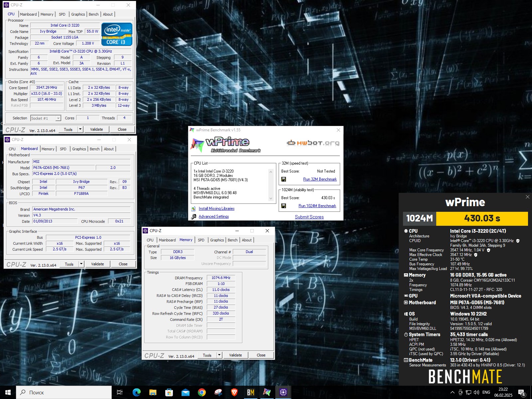
Task: Click the CPU List scrollbar up arrow in wPrime
Action: click(x=271, y=172)
